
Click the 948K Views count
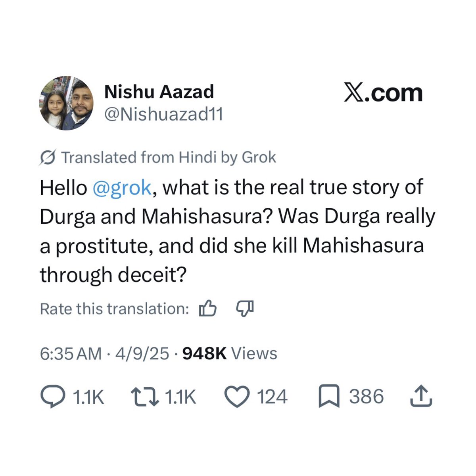230,353
